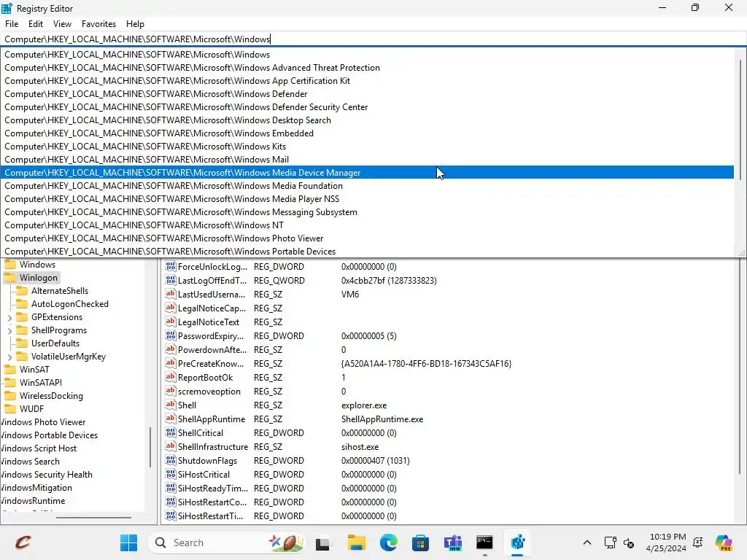
Task: Select the WUDF folder icon
Action: [x=10, y=409]
